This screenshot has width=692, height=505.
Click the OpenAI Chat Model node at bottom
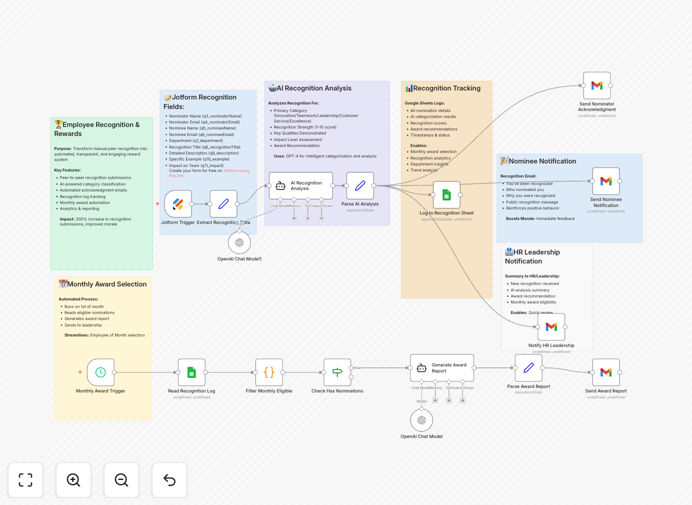(x=421, y=420)
